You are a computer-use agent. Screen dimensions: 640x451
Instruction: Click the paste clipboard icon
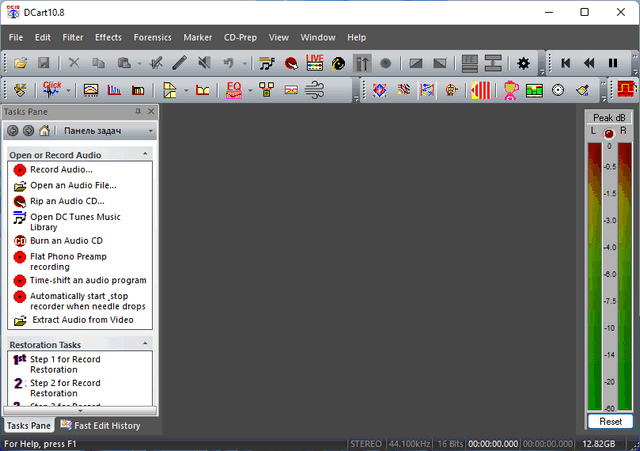coord(124,63)
